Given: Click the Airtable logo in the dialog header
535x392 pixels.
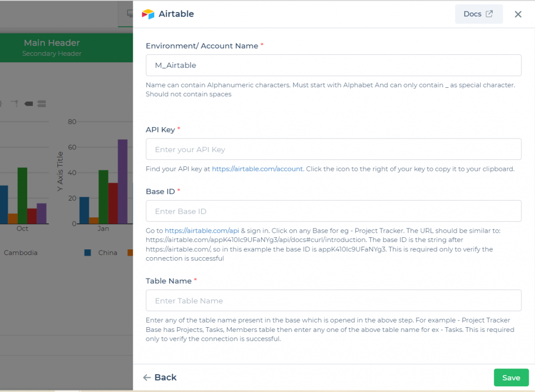Looking at the screenshot, I should pos(149,14).
